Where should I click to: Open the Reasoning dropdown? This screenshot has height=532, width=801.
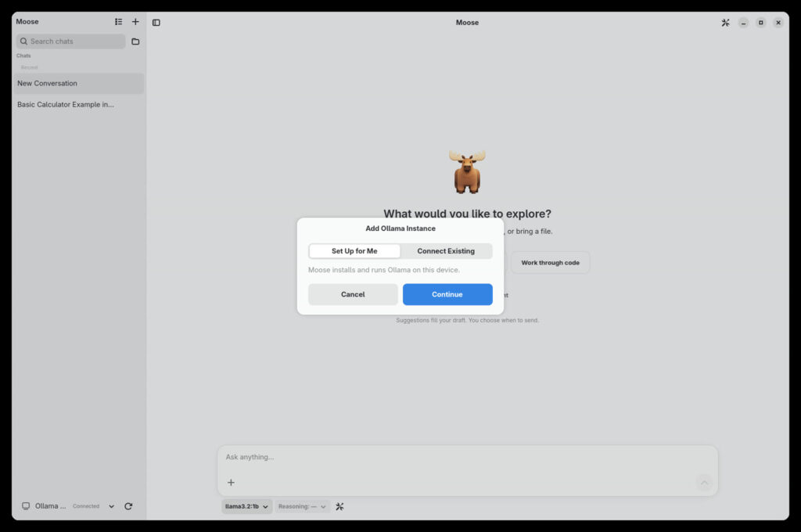tap(302, 506)
